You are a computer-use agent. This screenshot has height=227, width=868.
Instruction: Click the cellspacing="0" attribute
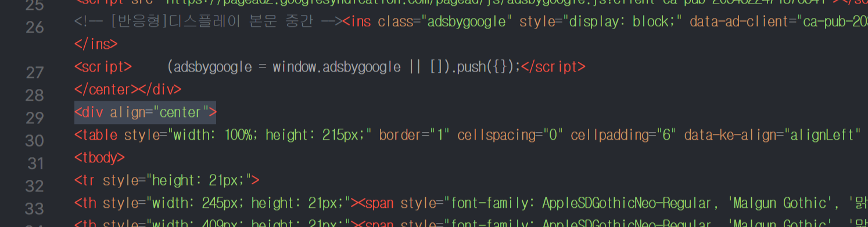510,135
